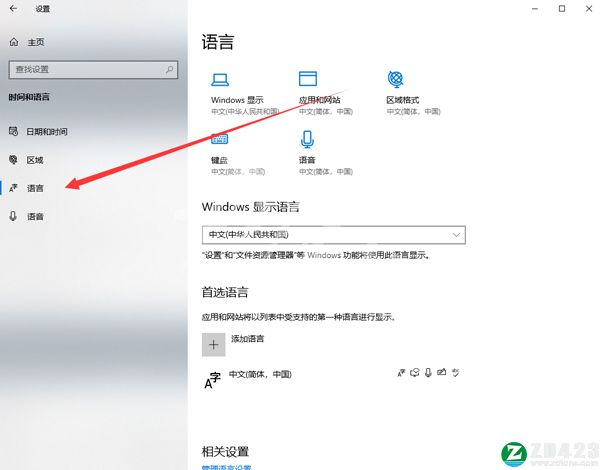This screenshot has height=470, width=600.
Task: Click text-to-speech feature icon on 中文
Action: (x=415, y=372)
